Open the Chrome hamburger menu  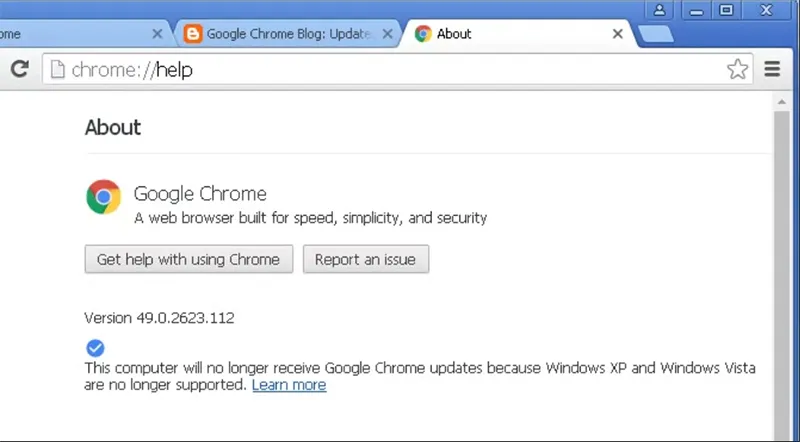(772, 69)
